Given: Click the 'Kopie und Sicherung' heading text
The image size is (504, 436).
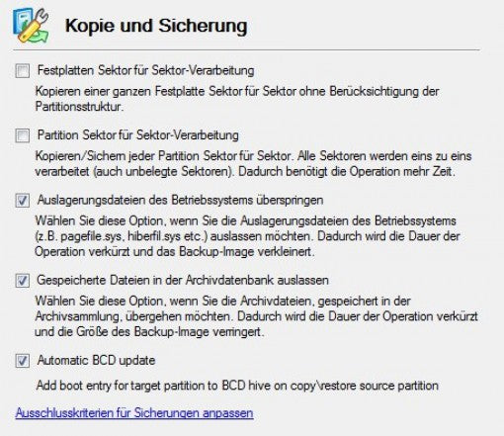Looking at the screenshot, I should [156, 26].
